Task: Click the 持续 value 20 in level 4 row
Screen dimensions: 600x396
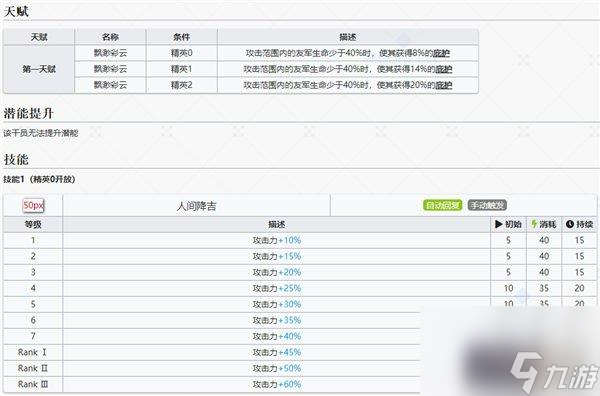Action: click(579, 288)
